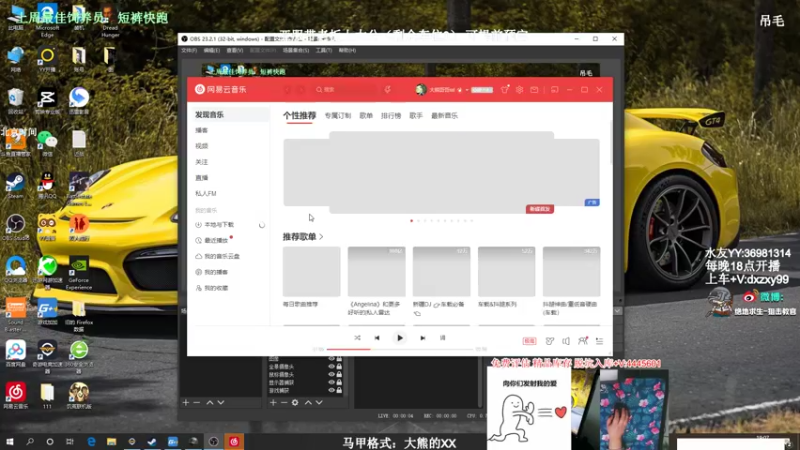This screenshot has height=450, width=800.
Task: Click the NetEase search box
Action: point(347,90)
